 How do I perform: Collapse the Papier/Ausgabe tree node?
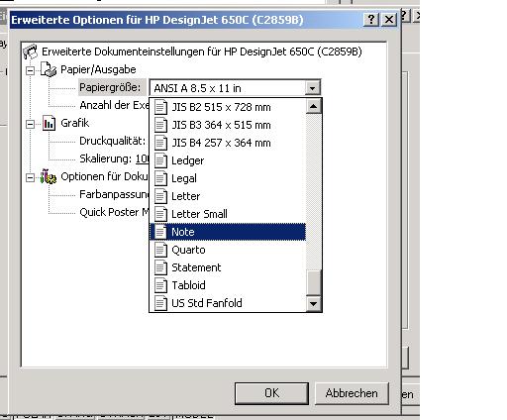[x=30, y=70]
